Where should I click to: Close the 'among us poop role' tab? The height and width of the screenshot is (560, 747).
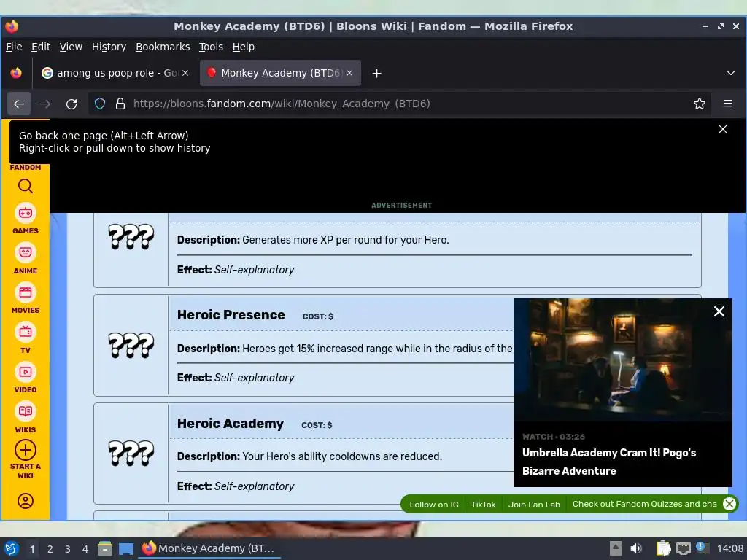coord(185,74)
